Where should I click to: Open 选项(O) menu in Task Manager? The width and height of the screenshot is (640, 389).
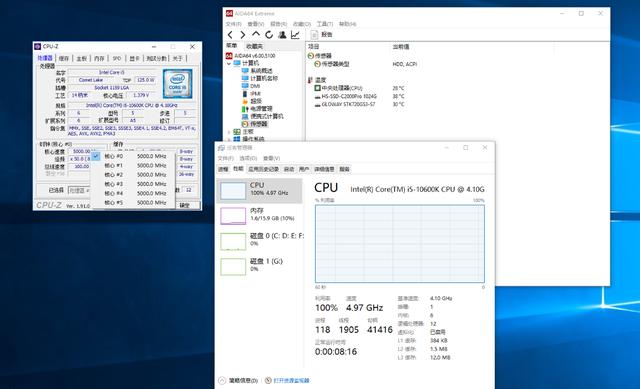[x=248, y=158]
